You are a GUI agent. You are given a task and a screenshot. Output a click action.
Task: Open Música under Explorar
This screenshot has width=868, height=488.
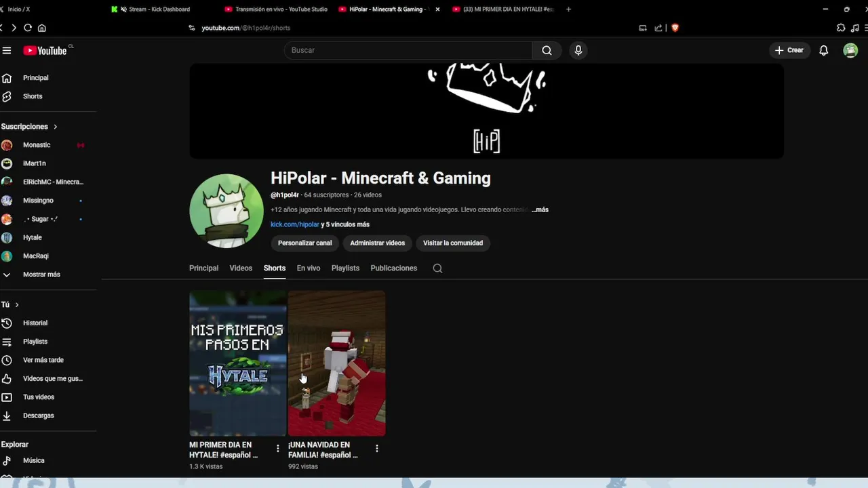[34, 460]
